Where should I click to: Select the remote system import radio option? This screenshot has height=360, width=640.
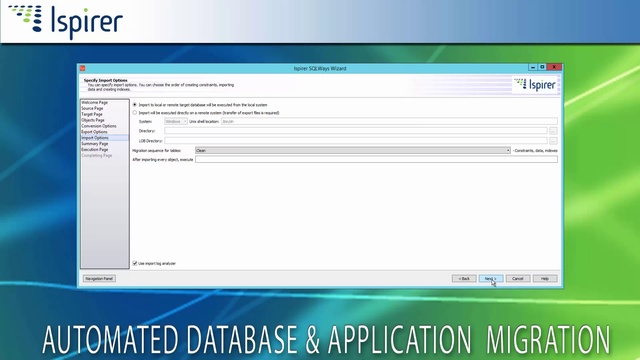pyautogui.click(x=135, y=113)
